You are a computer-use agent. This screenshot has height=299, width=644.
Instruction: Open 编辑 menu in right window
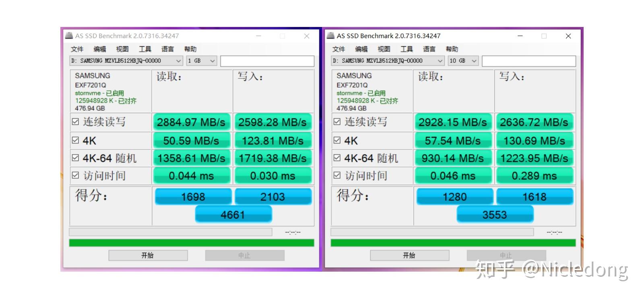coord(361,49)
